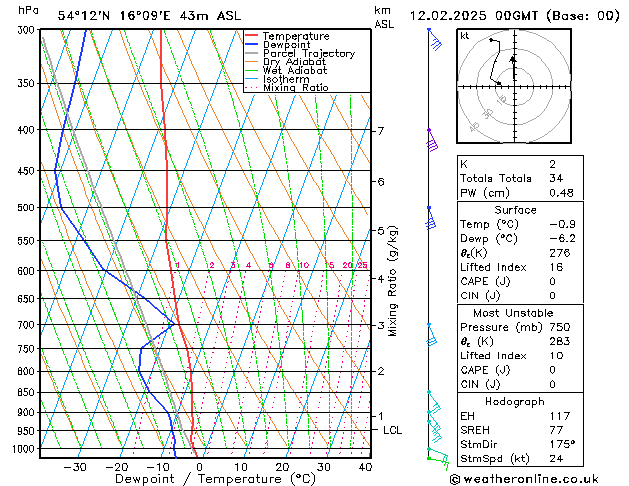The image size is (629, 486).
Task: Click the station coordinates 54°12'N 16°09'E title
Action: pos(149,16)
